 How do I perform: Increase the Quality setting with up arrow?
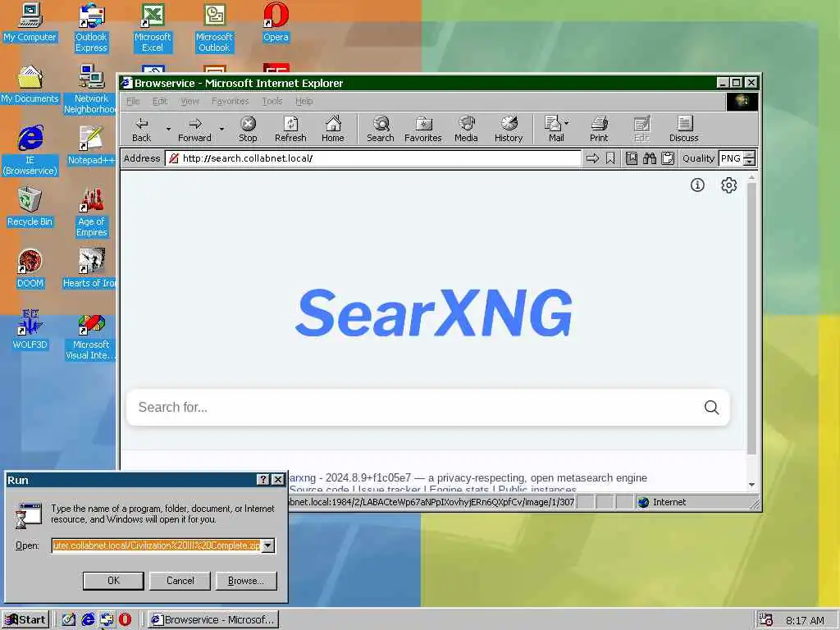tap(750, 155)
